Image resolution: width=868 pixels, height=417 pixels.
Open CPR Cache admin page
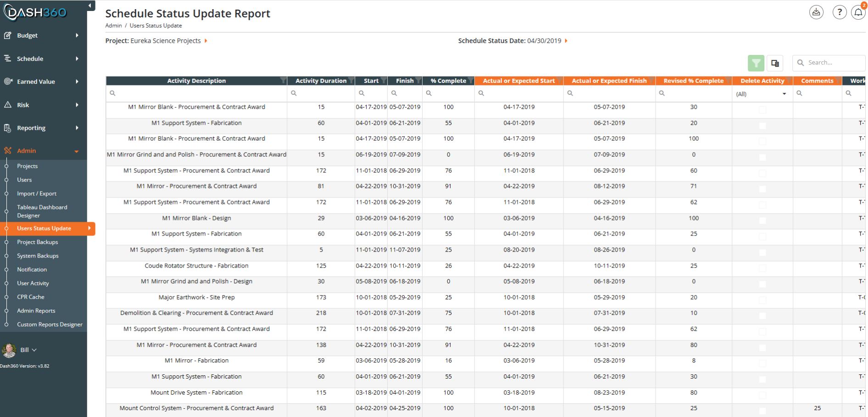point(31,297)
